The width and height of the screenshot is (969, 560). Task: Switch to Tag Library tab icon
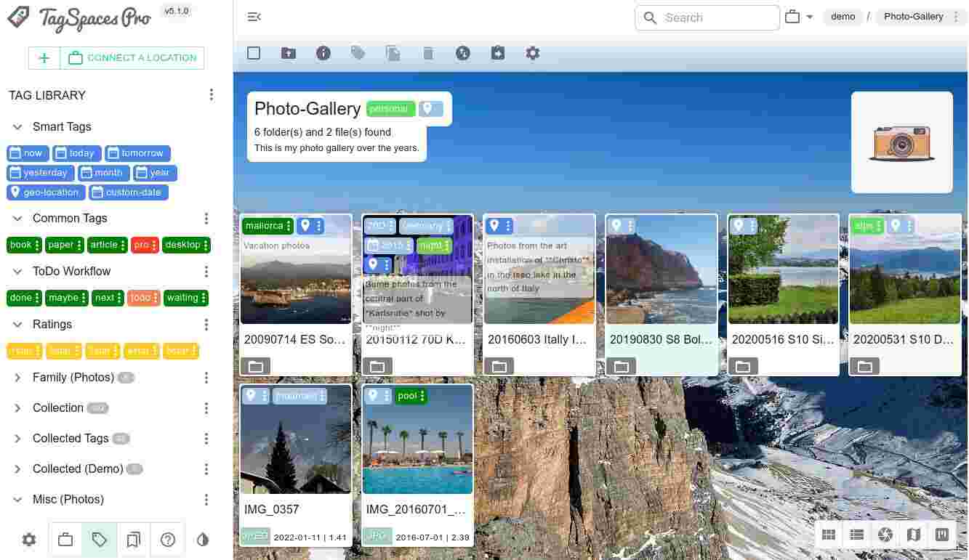100,540
